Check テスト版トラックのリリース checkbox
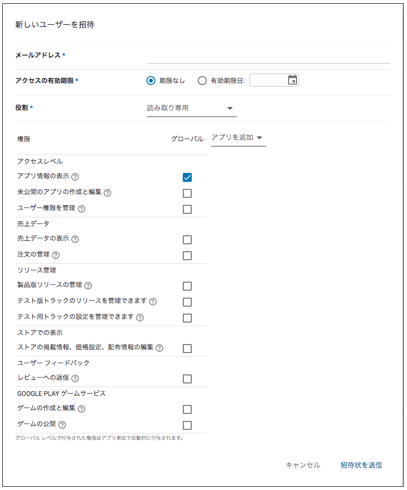 pos(187,302)
